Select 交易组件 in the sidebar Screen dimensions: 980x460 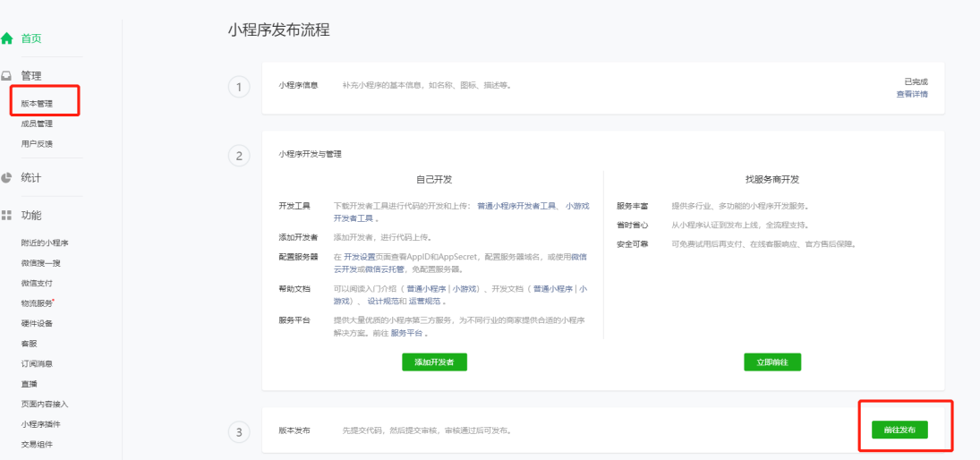37,445
